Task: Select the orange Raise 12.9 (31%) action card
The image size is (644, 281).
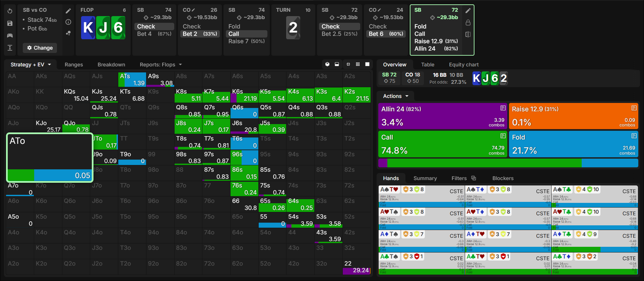Action: point(573,116)
